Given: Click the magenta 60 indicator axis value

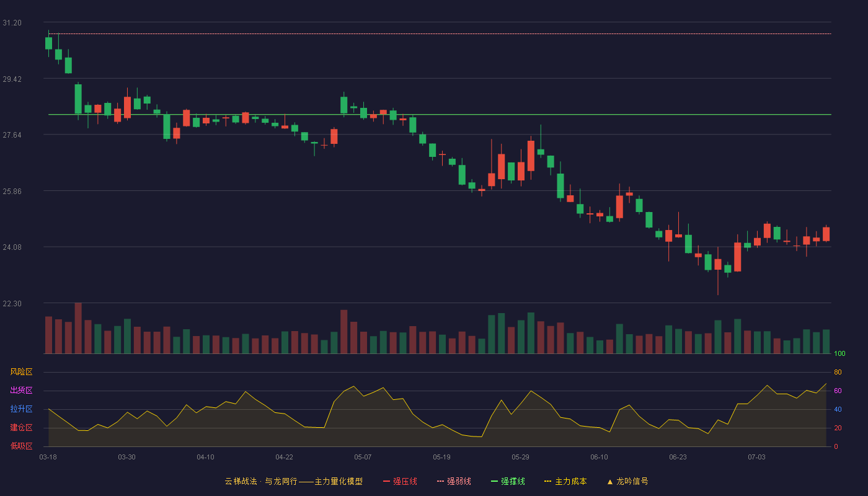Looking at the screenshot, I should tap(838, 391).
